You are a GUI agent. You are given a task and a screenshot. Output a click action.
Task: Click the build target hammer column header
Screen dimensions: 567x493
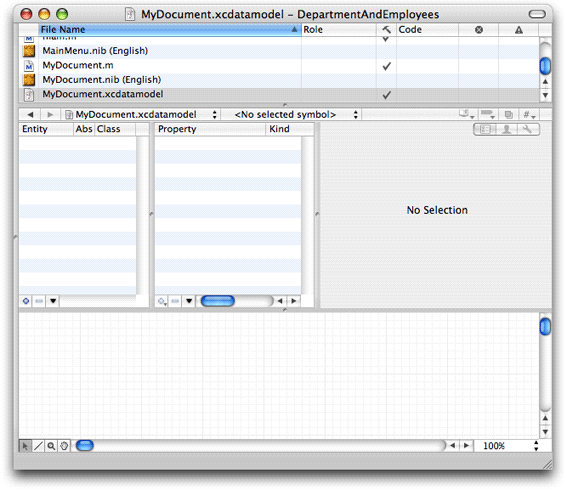[386, 30]
